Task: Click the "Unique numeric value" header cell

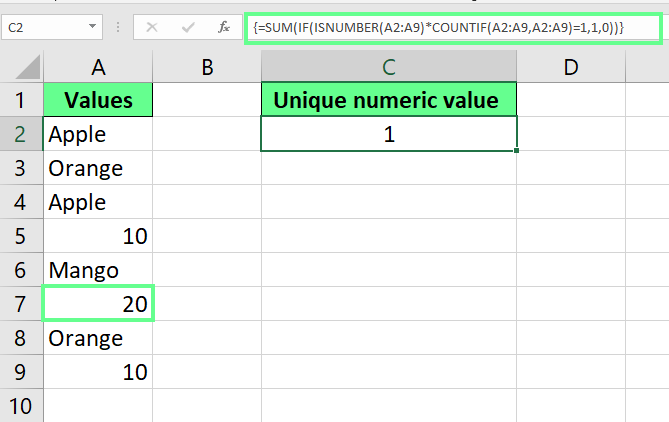Action: tap(389, 101)
